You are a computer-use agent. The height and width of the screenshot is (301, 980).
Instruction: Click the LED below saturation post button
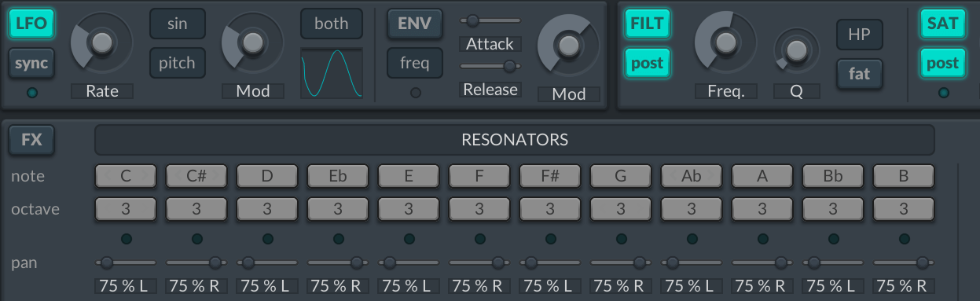point(943,94)
